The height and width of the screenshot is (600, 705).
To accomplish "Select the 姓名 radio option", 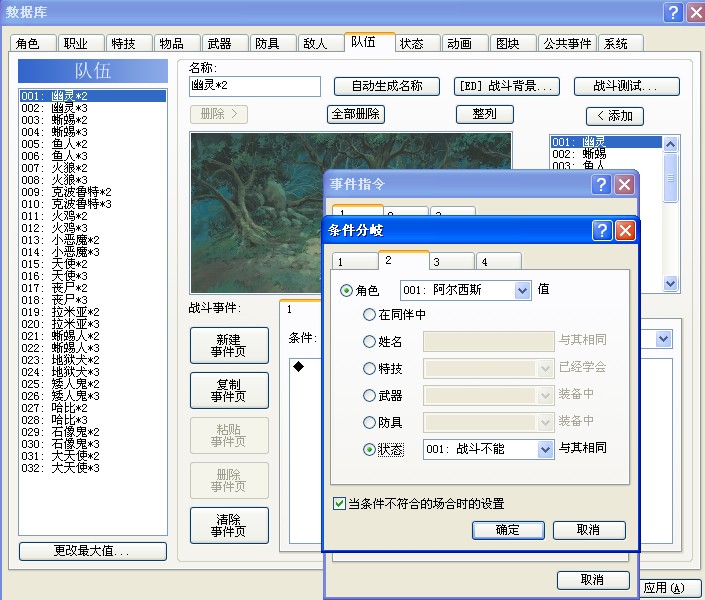I will 369,342.
